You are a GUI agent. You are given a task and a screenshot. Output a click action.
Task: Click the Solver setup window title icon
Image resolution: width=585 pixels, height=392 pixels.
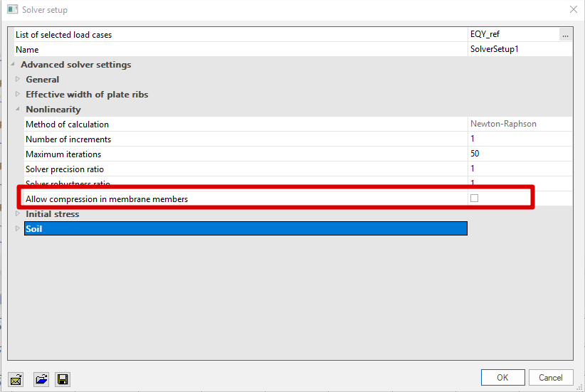(11, 10)
